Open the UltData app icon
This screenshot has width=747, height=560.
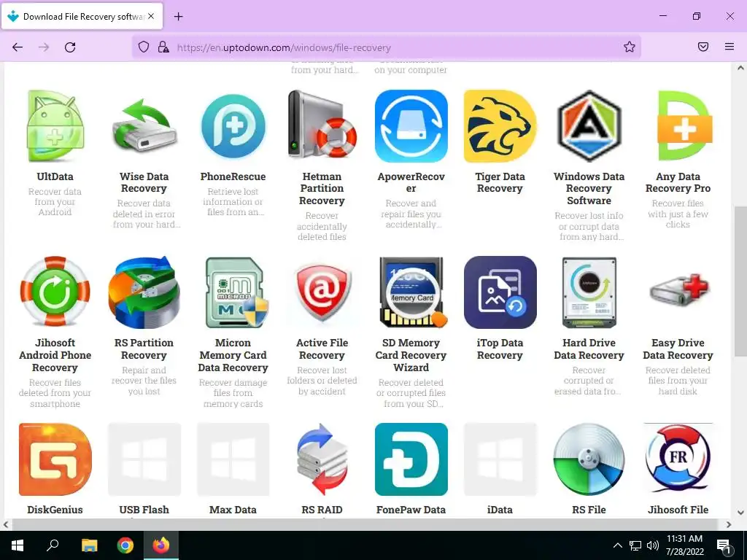[x=55, y=126]
